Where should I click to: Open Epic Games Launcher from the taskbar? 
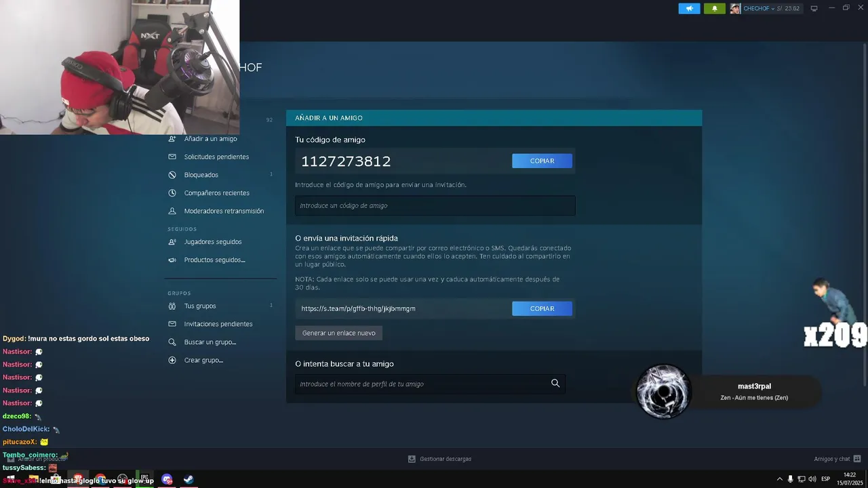pos(144,479)
